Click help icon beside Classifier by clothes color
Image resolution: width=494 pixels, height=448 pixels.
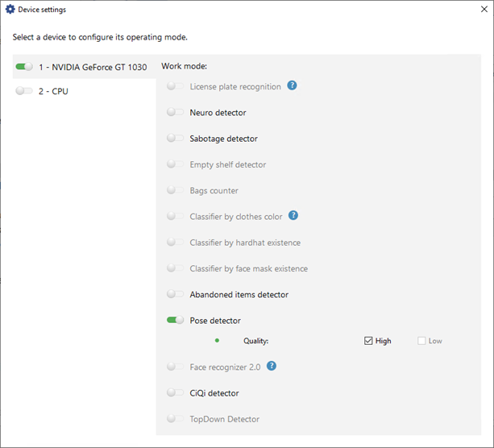coord(293,216)
